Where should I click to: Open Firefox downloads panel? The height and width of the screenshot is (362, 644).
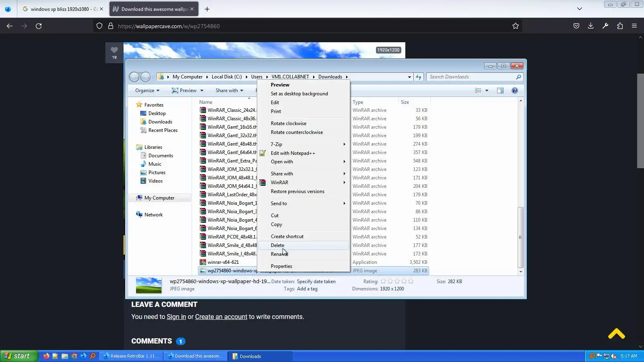pyautogui.click(x=591, y=26)
